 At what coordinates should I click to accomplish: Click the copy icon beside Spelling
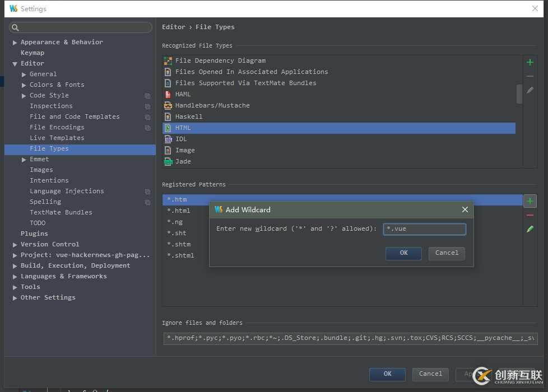pyautogui.click(x=147, y=202)
